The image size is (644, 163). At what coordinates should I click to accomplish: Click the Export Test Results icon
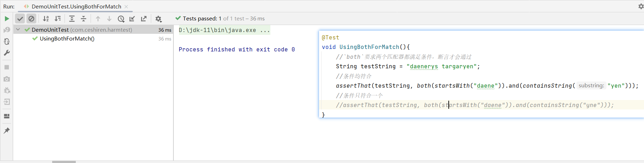click(144, 19)
